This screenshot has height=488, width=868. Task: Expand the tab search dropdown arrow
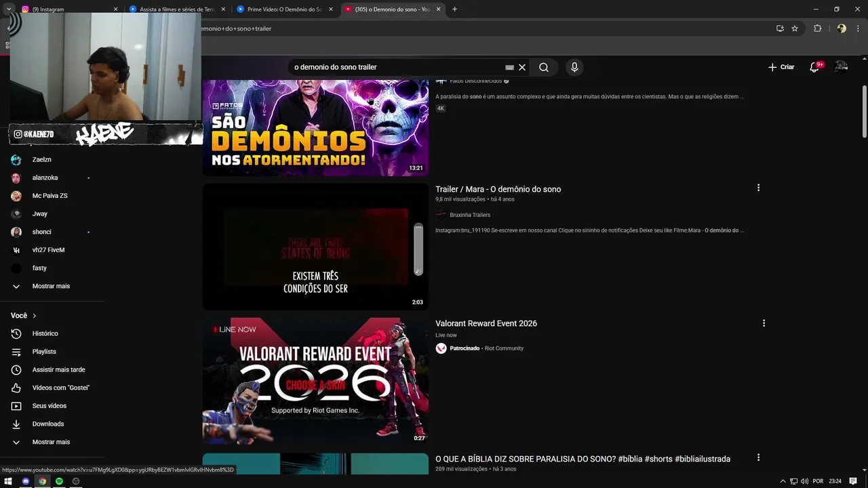[x=8, y=9]
